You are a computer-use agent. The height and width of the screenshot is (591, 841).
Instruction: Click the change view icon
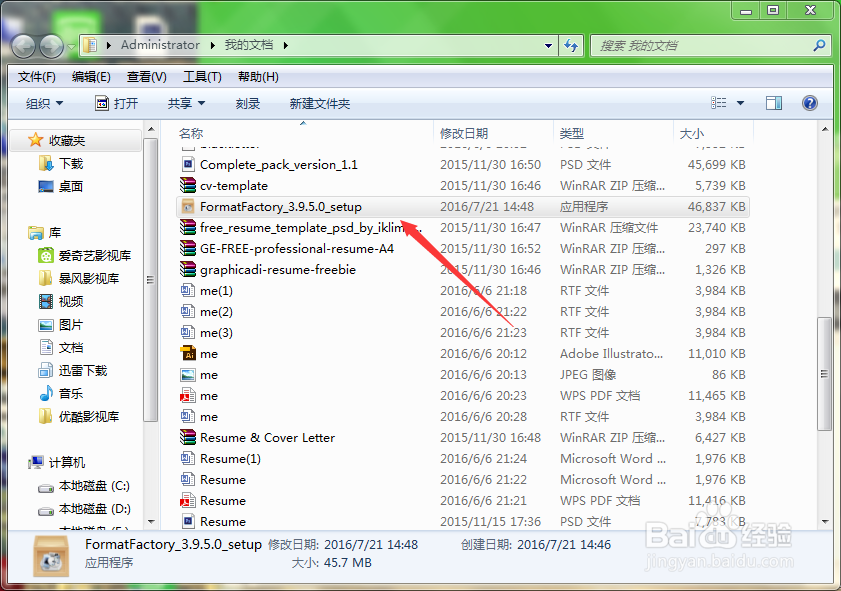point(719,103)
